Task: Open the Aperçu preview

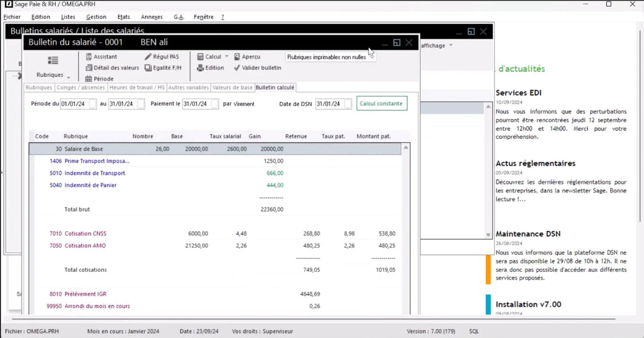Action: [238, 57]
